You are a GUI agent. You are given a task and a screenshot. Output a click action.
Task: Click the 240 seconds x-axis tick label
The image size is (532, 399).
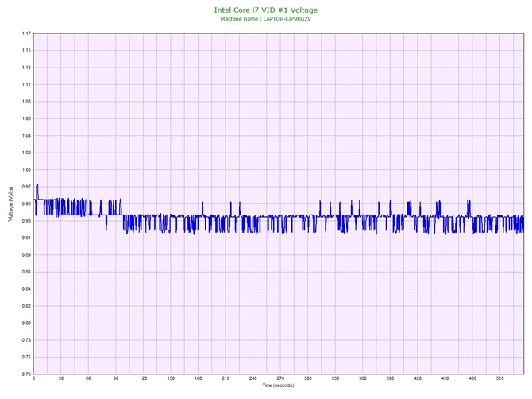coord(253,378)
